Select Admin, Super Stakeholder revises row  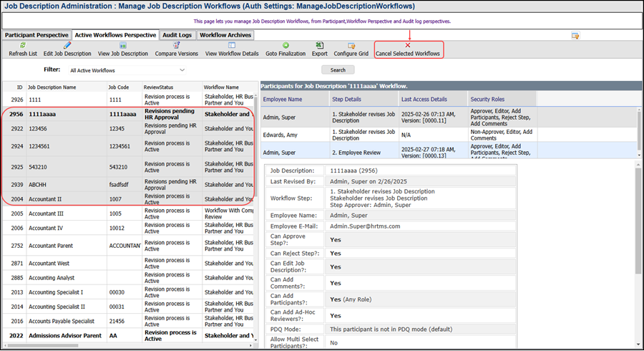(x=449, y=117)
